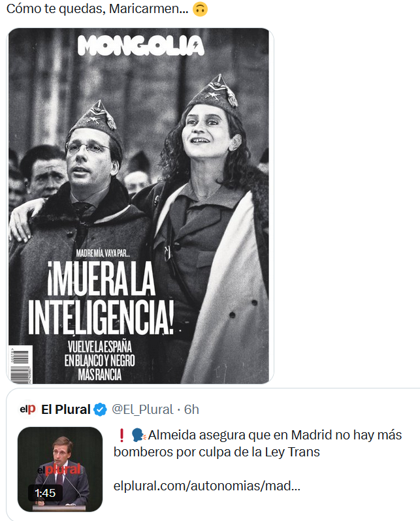Click the barcode on the magazine cover

(21, 364)
